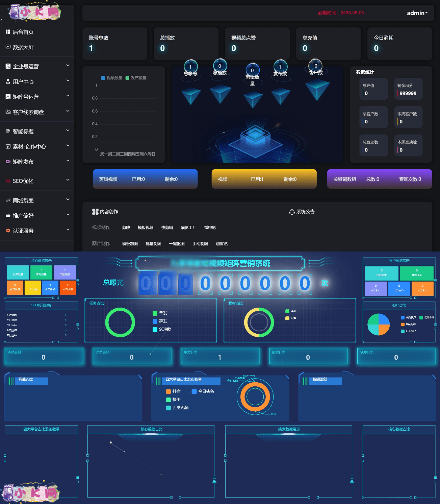440x504 pixels.
Task: Click the 总帐号 glowing orb
Action: click(x=190, y=66)
